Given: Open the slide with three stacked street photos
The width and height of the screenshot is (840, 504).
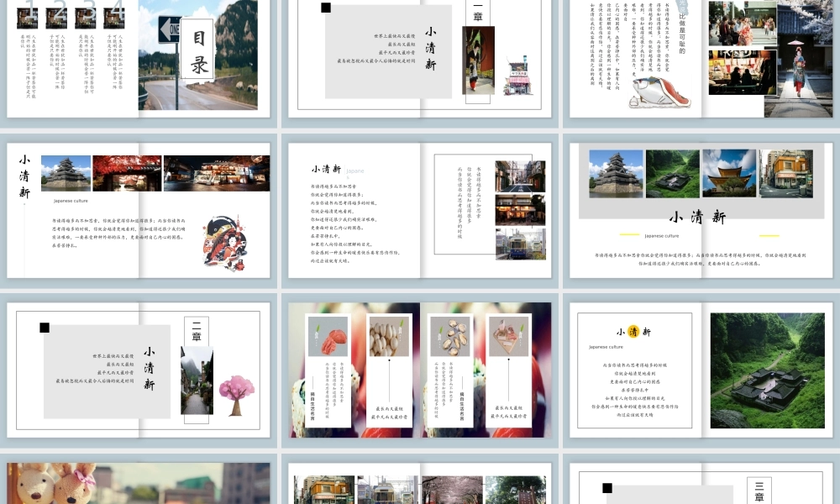Looking at the screenshot, I should [419, 210].
